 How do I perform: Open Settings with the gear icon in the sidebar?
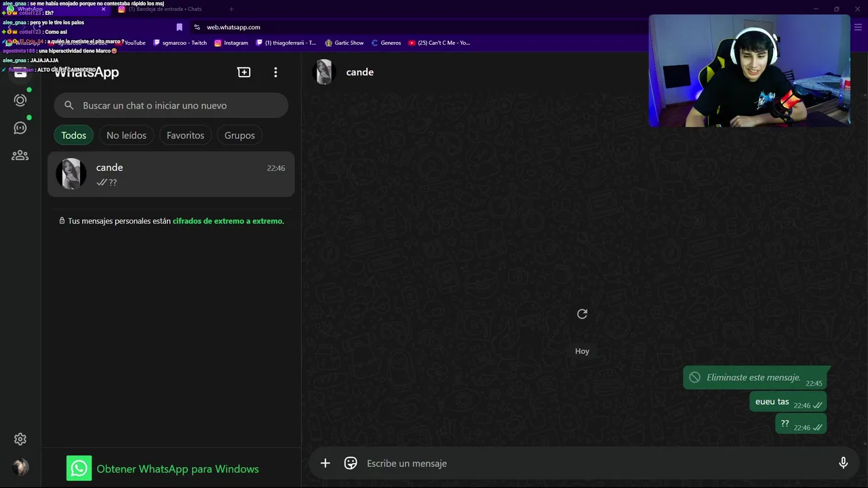point(20,439)
